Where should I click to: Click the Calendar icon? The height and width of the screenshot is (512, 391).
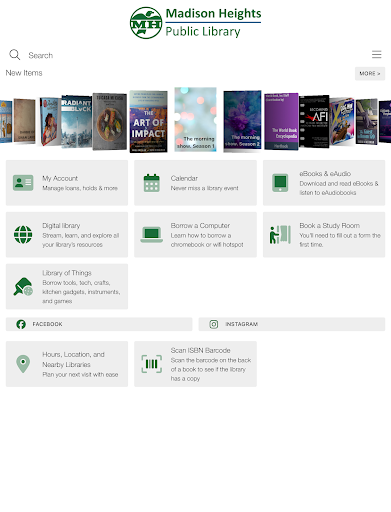coord(152,183)
